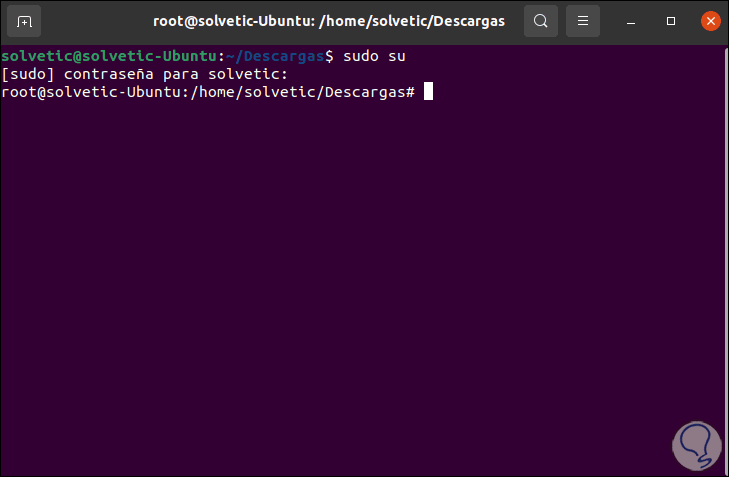Maximize the terminal window
The image size is (729, 477).
(670, 21)
